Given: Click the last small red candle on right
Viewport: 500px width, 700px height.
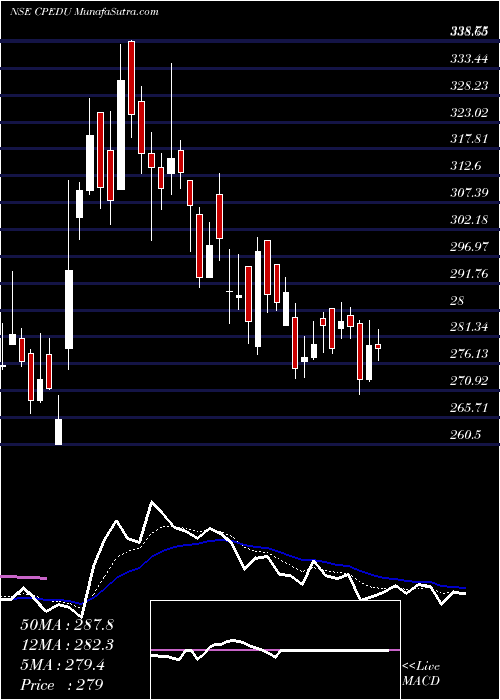Looking at the screenshot, I should coord(378,346).
